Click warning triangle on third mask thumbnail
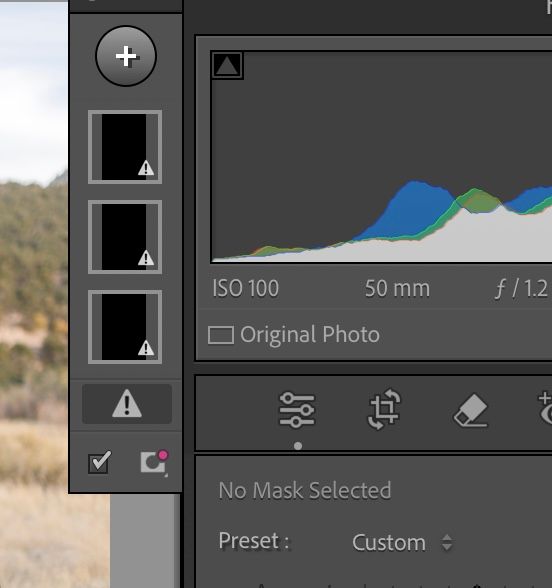 tap(146, 348)
